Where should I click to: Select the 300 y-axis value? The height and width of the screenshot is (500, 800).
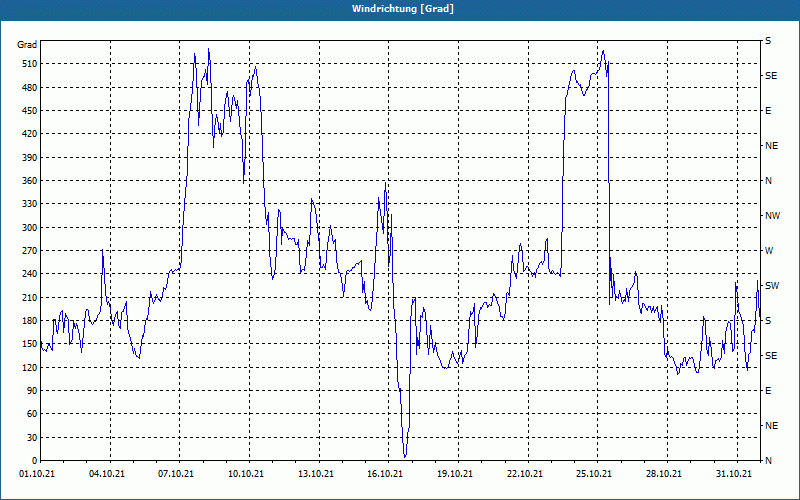click(30, 228)
